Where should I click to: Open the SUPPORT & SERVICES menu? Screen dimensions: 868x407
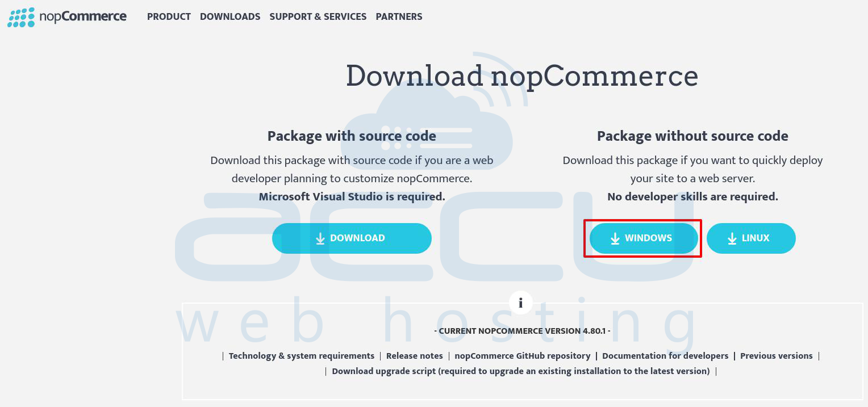tap(318, 17)
